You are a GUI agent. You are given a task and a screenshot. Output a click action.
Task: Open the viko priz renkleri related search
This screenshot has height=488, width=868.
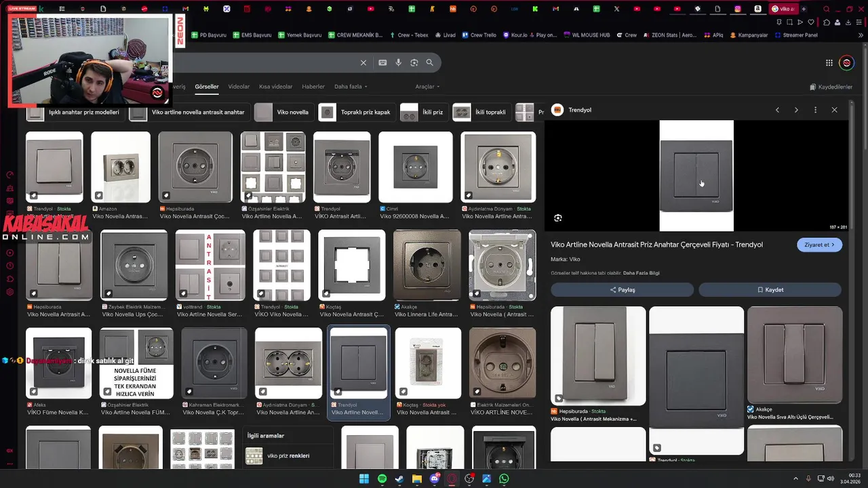point(288,456)
